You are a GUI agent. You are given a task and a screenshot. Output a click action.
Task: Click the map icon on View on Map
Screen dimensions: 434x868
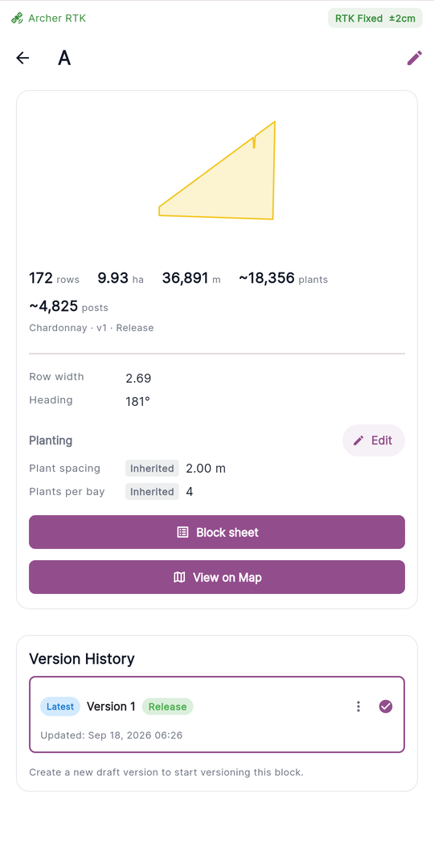click(179, 577)
